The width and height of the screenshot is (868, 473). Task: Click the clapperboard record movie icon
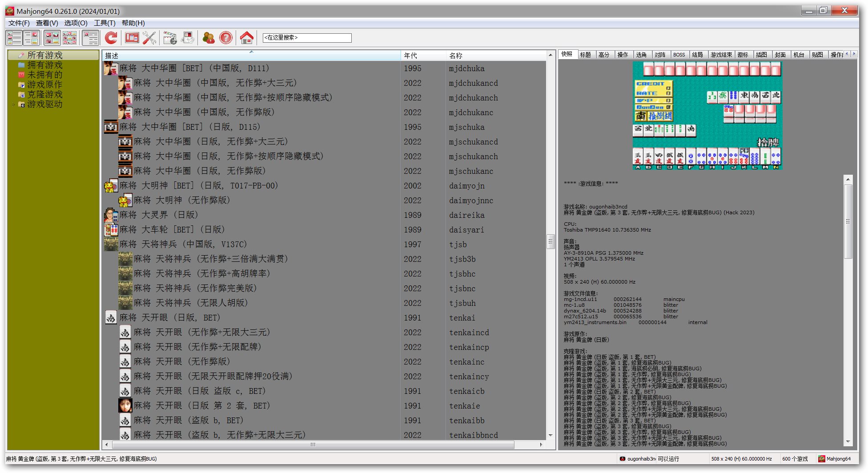click(170, 38)
